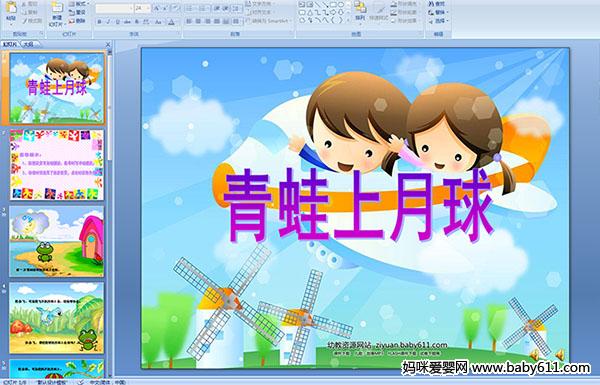Toggle bold formatting
The image size is (600, 385).
point(99,22)
